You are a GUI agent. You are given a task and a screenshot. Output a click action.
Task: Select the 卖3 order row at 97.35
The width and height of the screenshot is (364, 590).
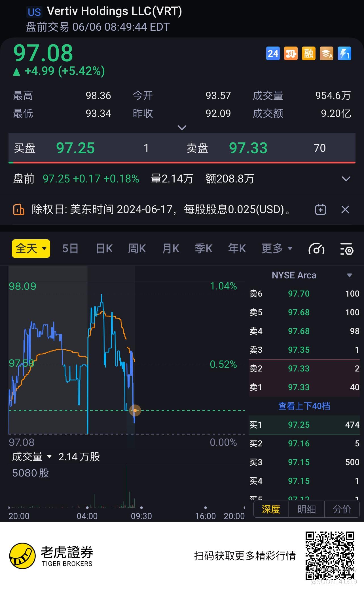[x=304, y=350]
